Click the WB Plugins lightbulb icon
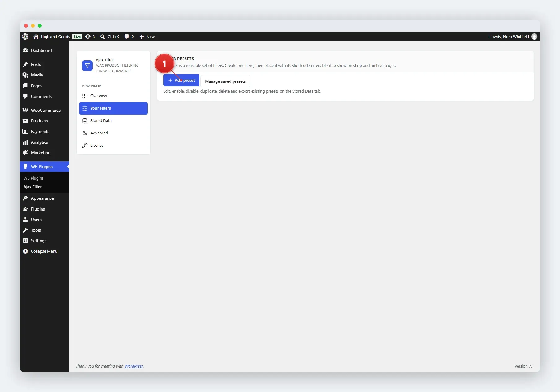 tap(25, 167)
